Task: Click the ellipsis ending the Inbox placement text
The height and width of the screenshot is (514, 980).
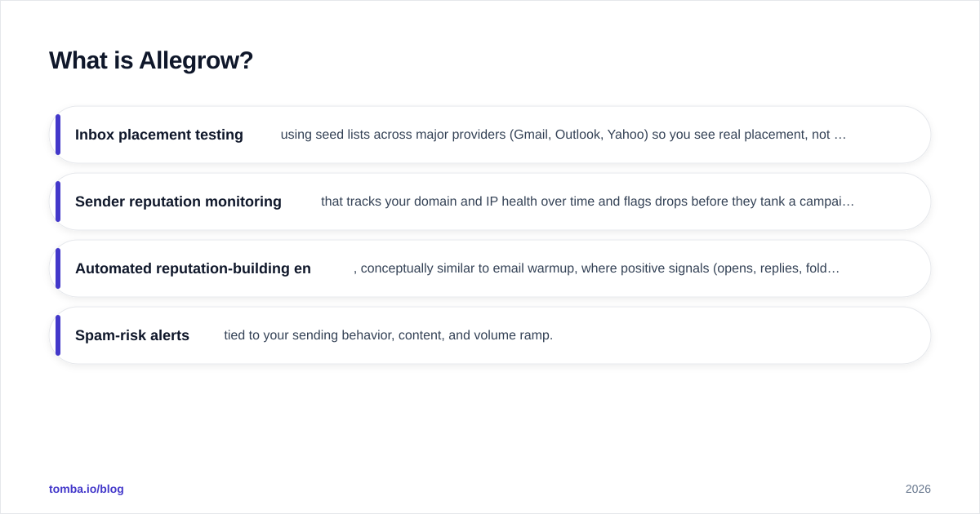Action: click(840, 135)
